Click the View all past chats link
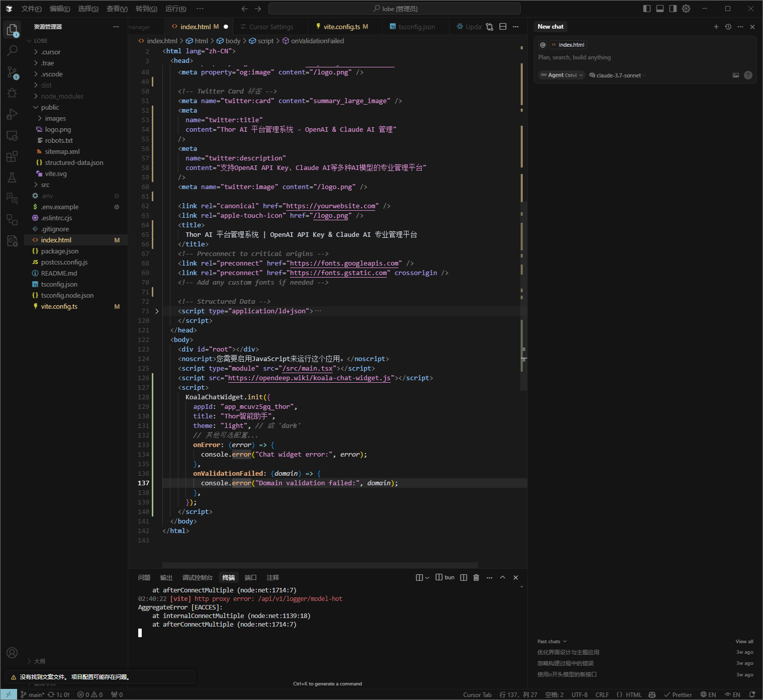763x700 pixels. tap(744, 641)
